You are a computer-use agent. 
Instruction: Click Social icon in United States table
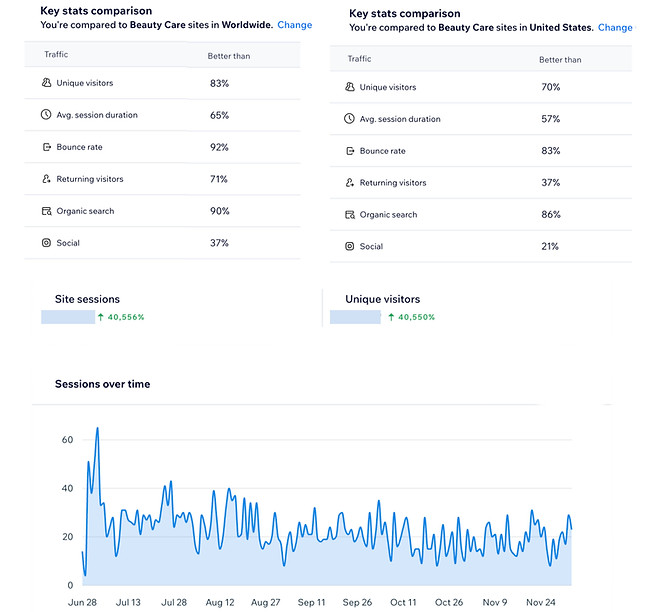(x=349, y=247)
